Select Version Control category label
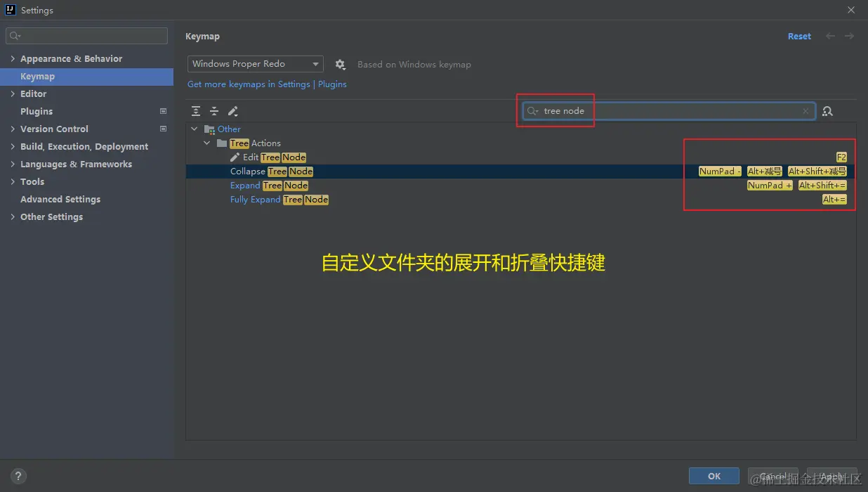Viewport: 868px width, 492px height. (54, 129)
